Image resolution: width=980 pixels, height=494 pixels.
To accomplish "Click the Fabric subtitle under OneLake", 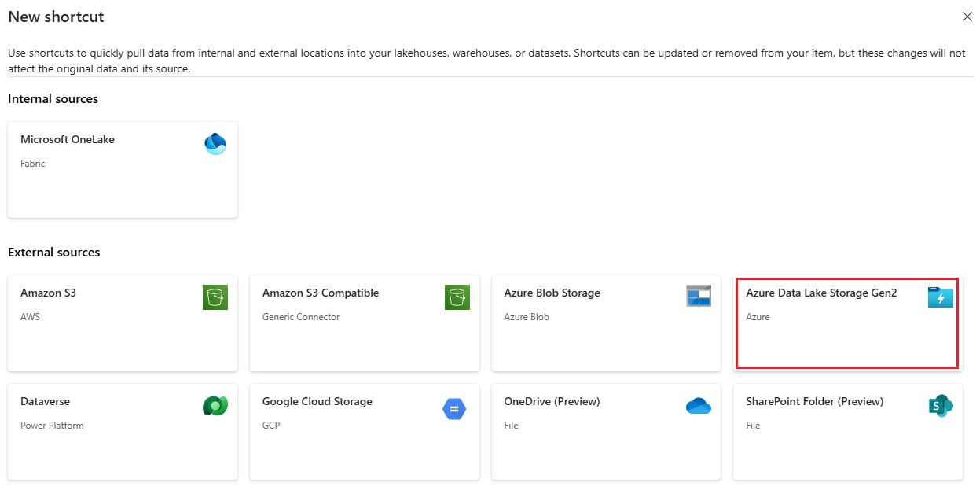I will (x=33, y=164).
